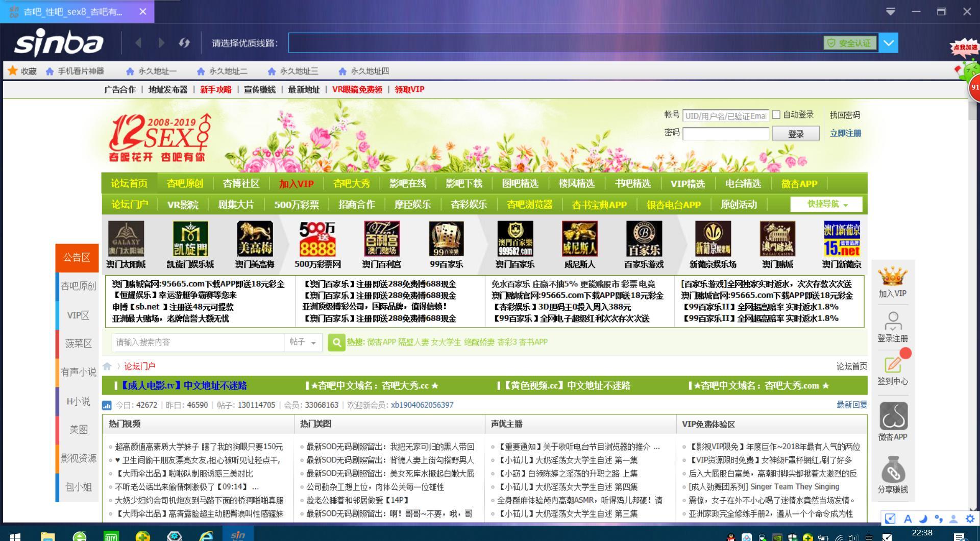This screenshot has height=541, width=980.
Task: Select the 有声小说 sidebar item
Action: coord(78,372)
